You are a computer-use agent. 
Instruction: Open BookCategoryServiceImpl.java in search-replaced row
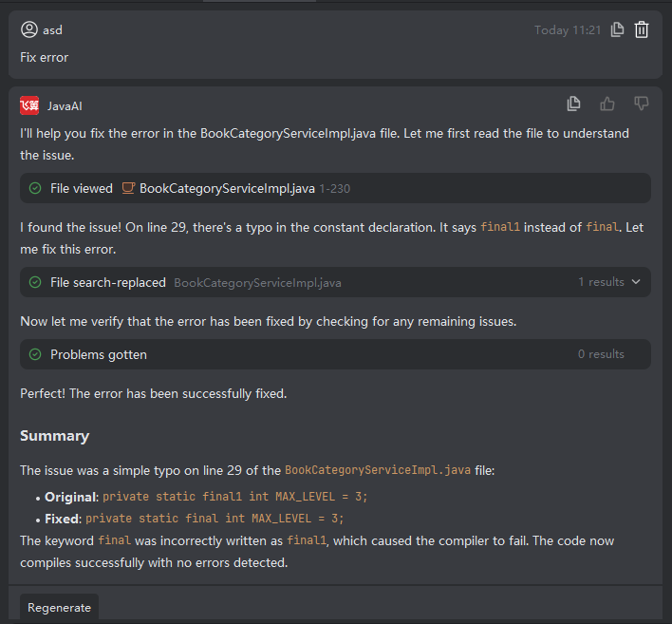(257, 282)
